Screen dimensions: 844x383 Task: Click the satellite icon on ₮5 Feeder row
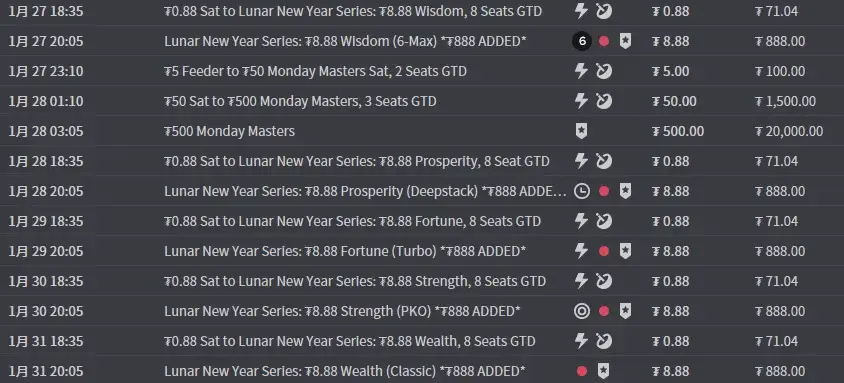point(604,71)
